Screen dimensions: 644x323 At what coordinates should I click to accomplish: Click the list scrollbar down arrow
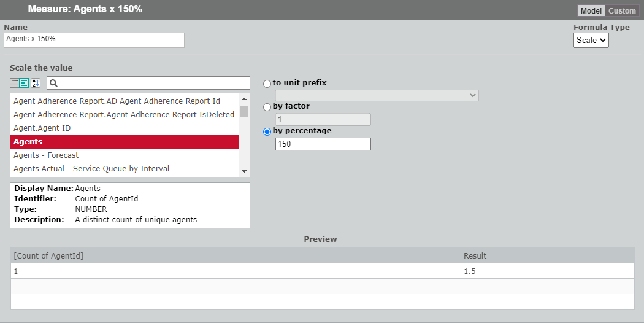(x=244, y=171)
